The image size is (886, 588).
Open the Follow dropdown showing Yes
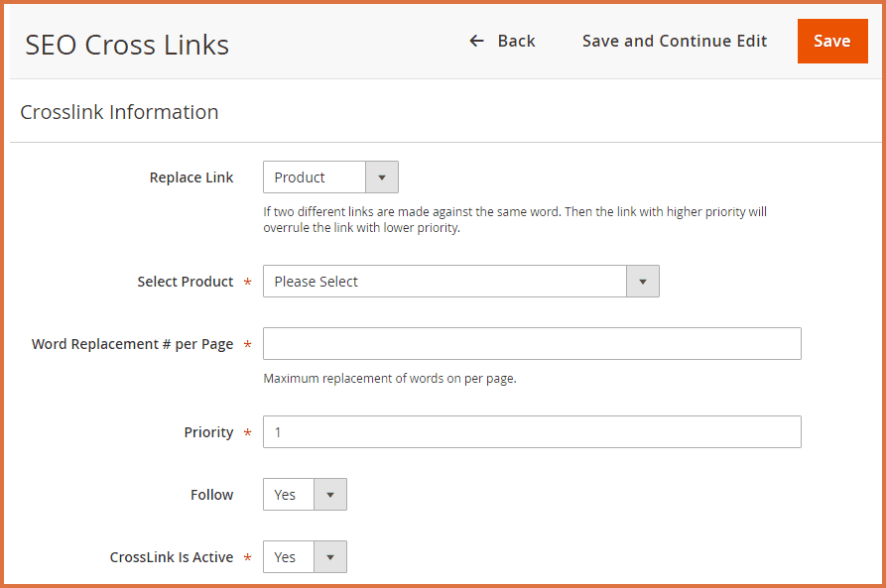tap(289, 495)
